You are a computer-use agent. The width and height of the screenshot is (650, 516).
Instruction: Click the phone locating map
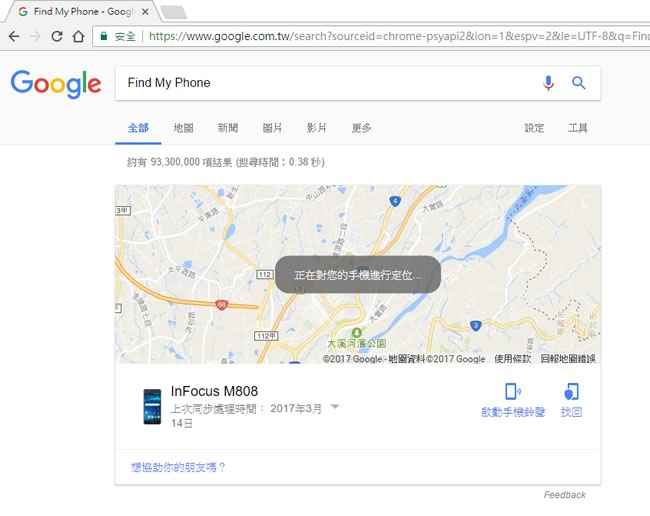click(358, 274)
